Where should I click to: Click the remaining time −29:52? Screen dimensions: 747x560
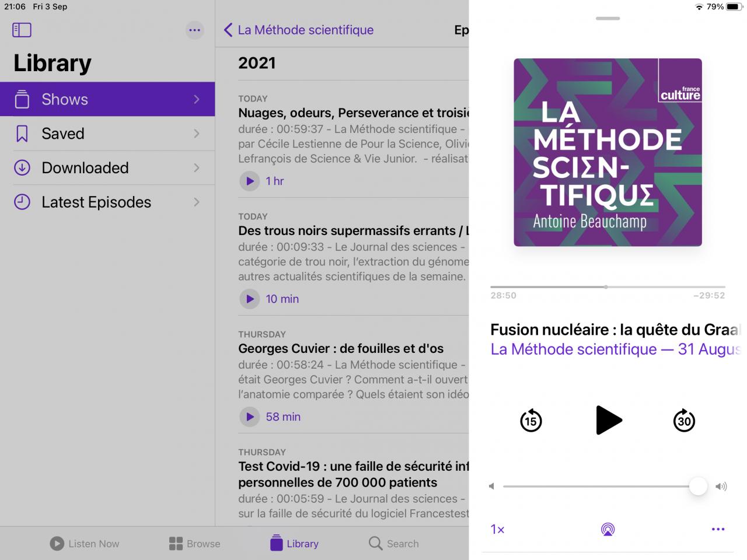click(708, 296)
